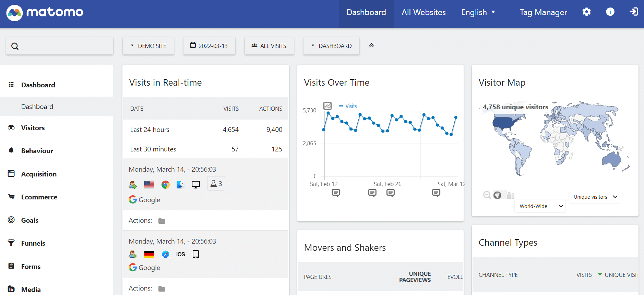Click the zoom-out icon on Visitor Map
The width and height of the screenshot is (644, 295).
coord(487,195)
